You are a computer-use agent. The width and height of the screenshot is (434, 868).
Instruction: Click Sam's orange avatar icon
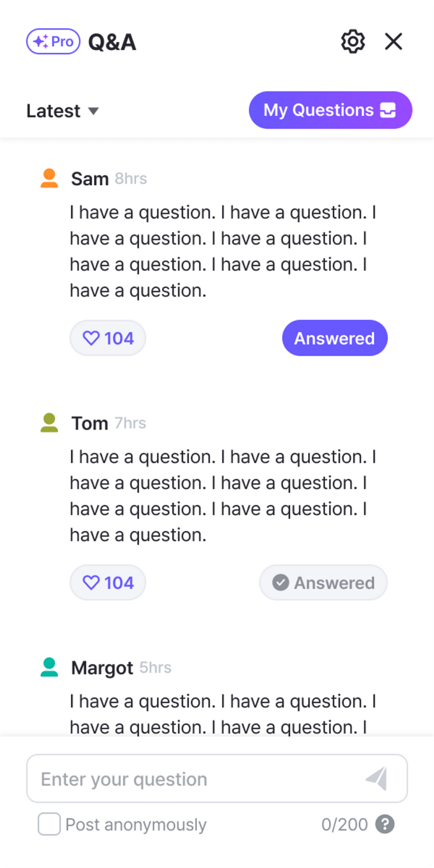(x=49, y=178)
